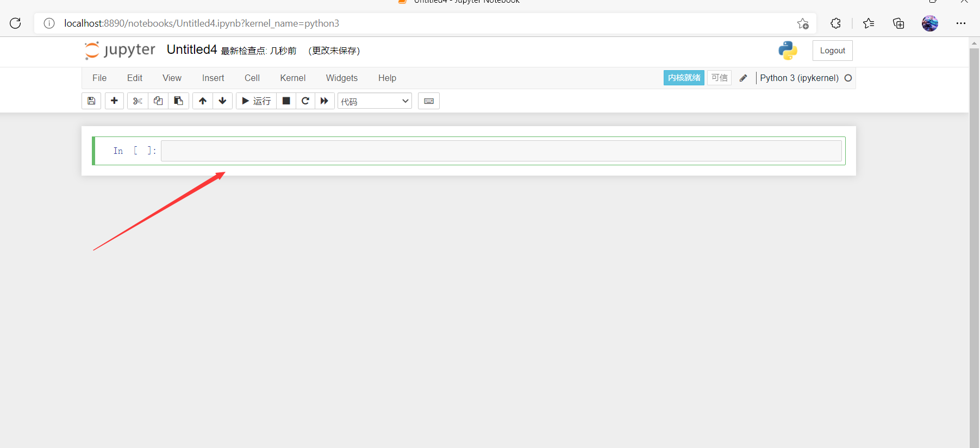Move the selected cell up
The image size is (980, 448).
[x=203, y=101]
